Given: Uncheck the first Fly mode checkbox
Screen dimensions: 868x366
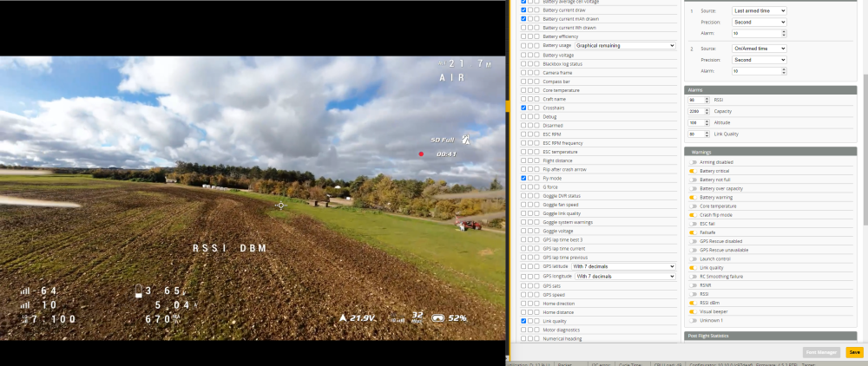Looking at the screenshot, I should click(x=523, y=178).
